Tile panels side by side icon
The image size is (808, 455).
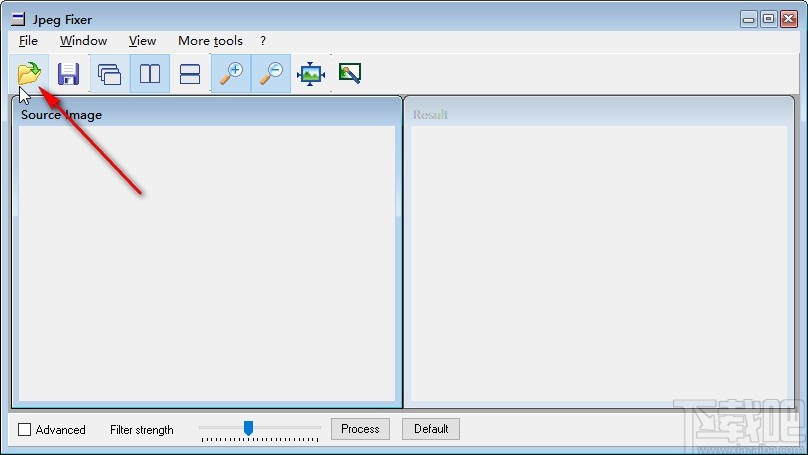click(x=150, y=74)
